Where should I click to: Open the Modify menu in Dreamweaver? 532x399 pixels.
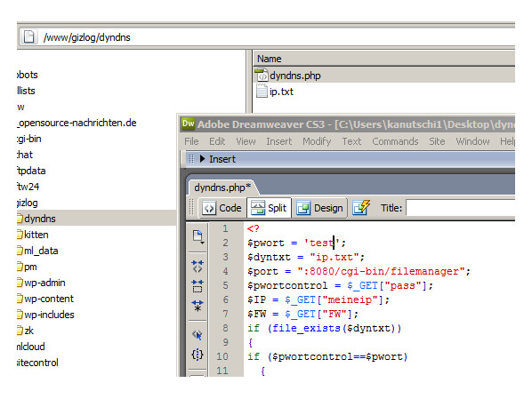click(x=317, y=141)
